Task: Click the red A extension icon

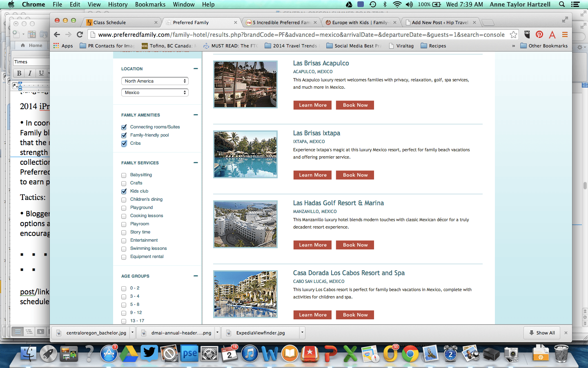Action: pos(552,35)
